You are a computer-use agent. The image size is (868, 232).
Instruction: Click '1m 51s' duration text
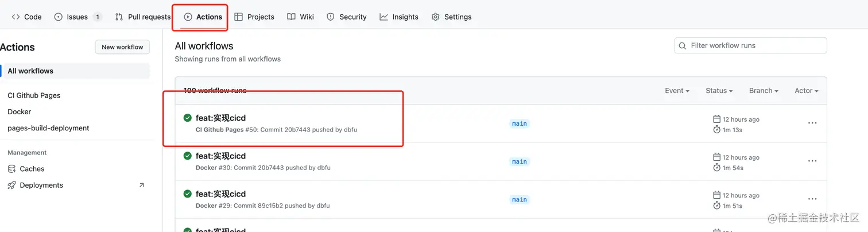click(x=733, y=206)
